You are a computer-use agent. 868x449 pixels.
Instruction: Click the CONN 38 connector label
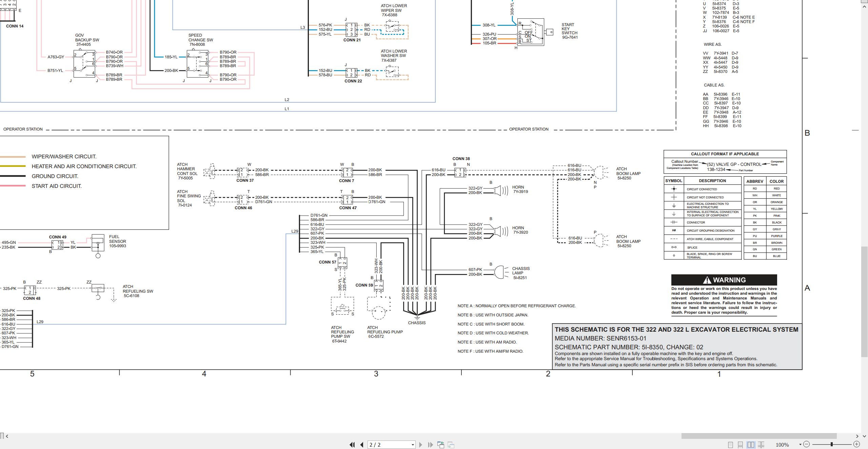461,158
